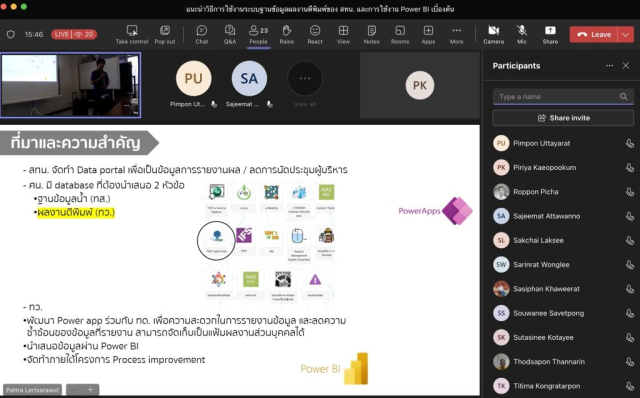Click the Take control button
The image size is (640, 398).
pos(132,35)
